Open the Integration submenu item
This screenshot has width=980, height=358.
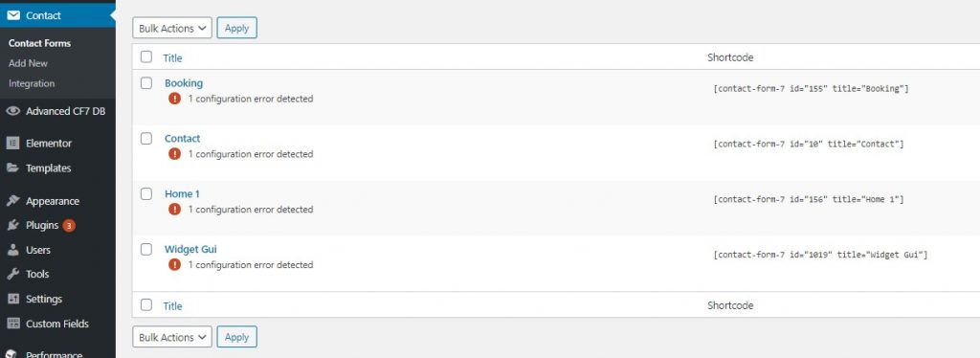pos(32,83)
